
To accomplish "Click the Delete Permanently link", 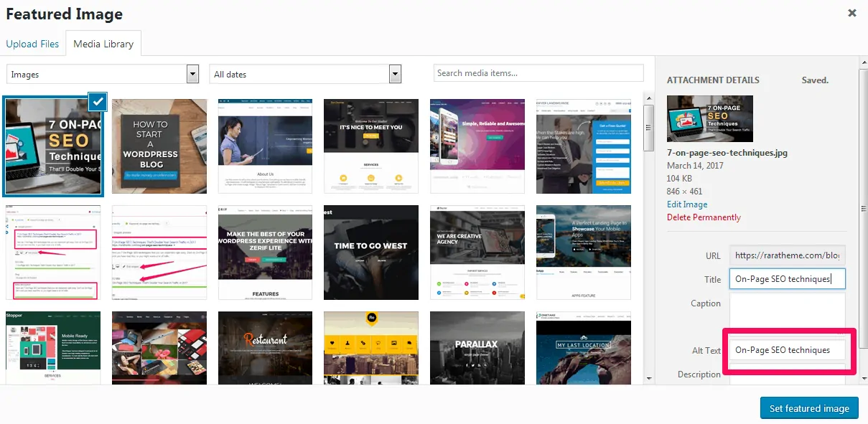I will [x=704, y=217].
